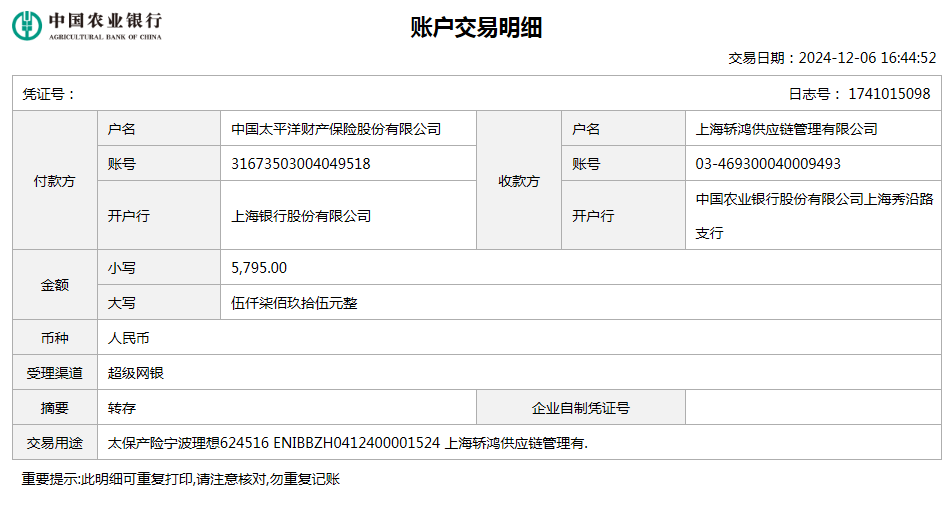952x507 pixels.
Task: Click the 重要提示 notice at the bottom
Action: 181,479
